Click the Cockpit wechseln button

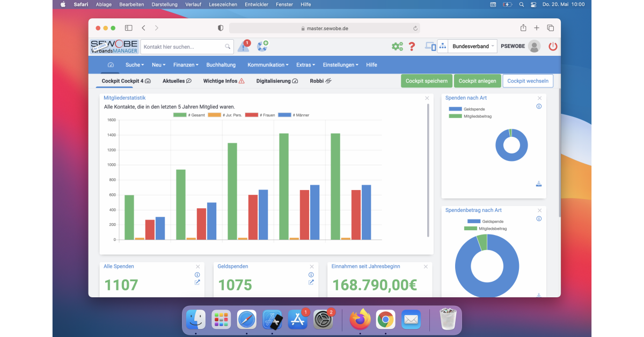click(x=528, y=81)
